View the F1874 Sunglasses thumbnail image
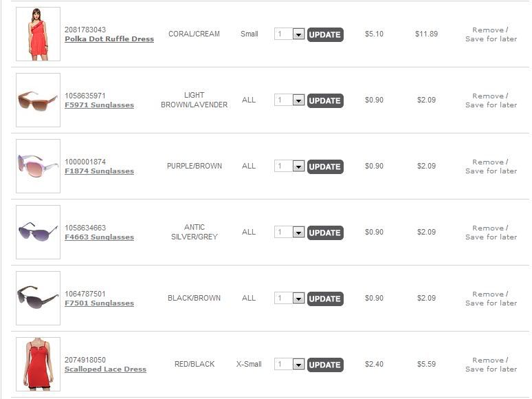 pyautogui.click(x=38, y=166)
